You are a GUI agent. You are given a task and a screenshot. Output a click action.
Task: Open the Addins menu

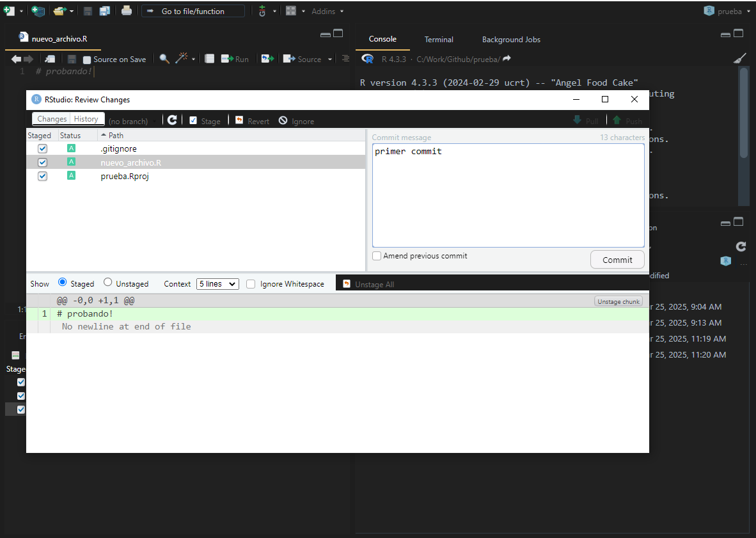(x=327, y=11)
